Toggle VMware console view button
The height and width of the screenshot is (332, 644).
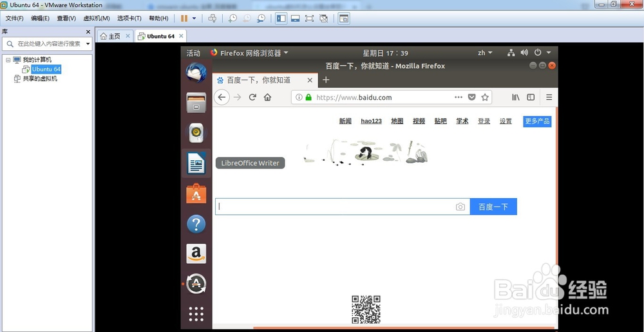344,19
